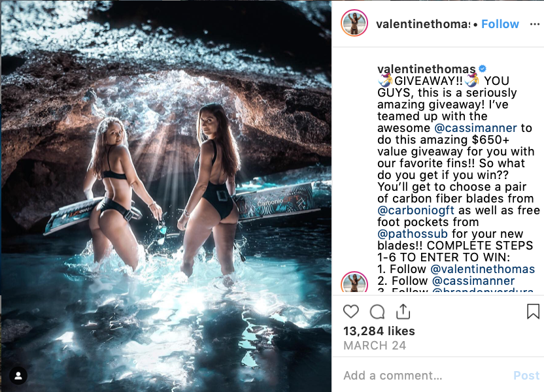Follow valentinethomas using Follow button

500,24
